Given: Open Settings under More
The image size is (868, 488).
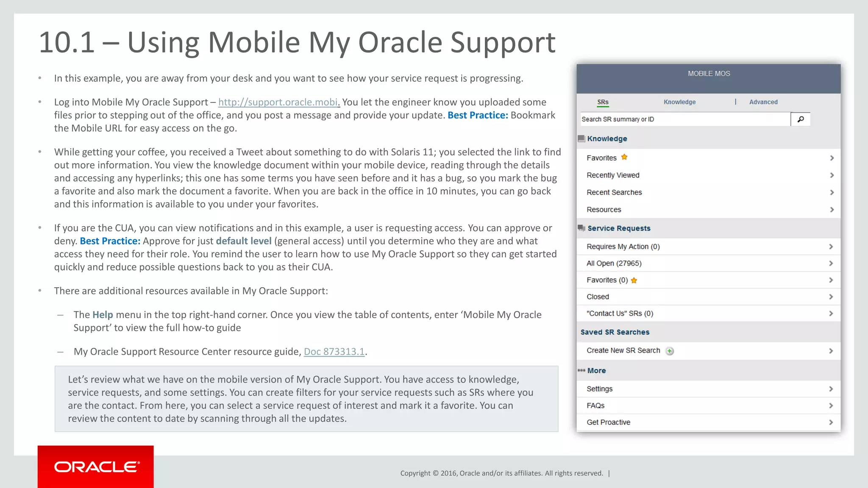Looking at the screenshot, I should 709,389.
